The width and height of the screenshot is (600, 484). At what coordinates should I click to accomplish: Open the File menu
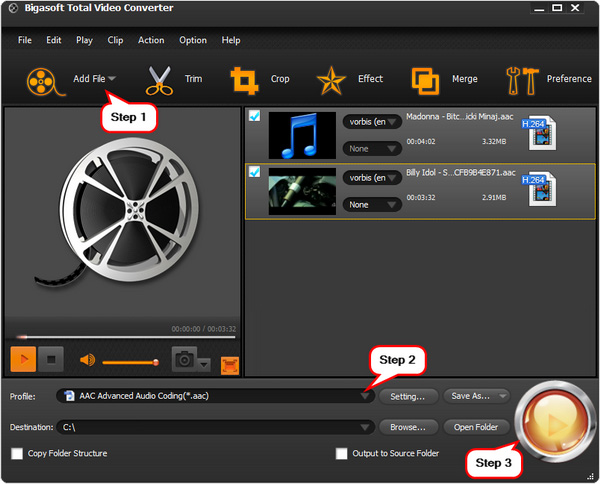[25, 40]
